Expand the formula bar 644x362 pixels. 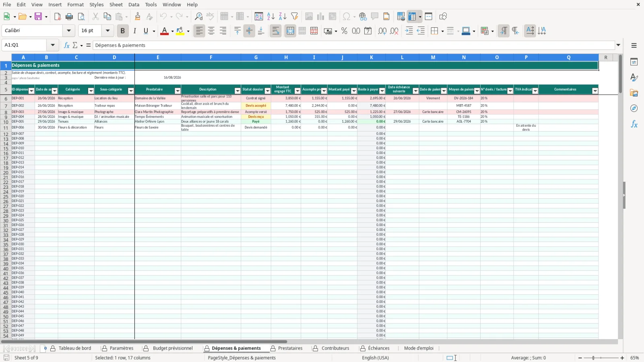619,45
